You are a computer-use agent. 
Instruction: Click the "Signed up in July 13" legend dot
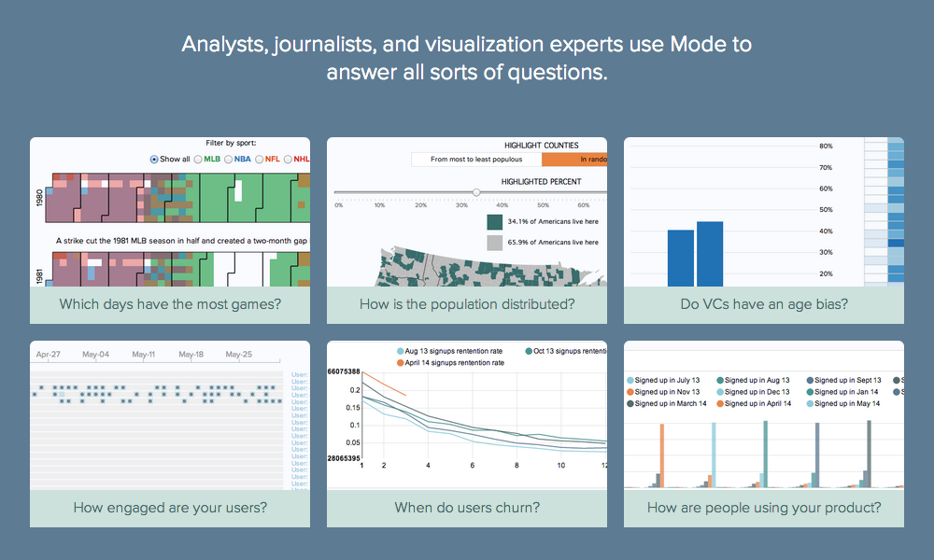click(630, 381)
